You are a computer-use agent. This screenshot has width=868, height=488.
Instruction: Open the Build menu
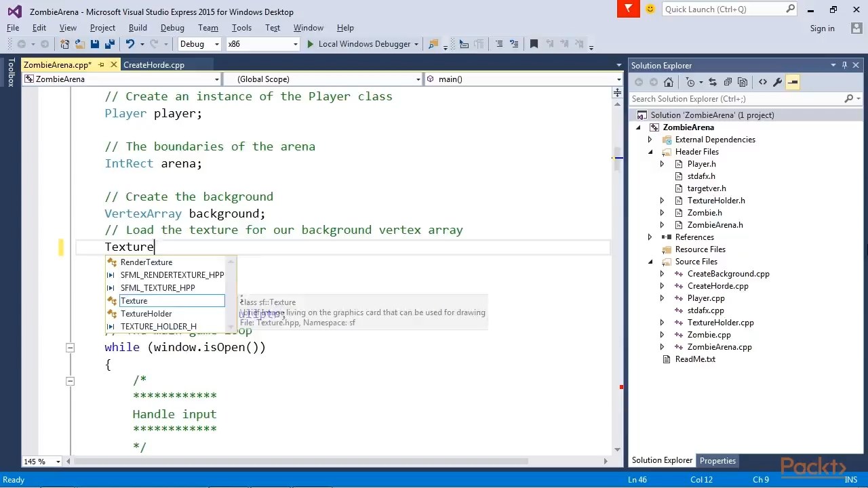click(138, 28)
